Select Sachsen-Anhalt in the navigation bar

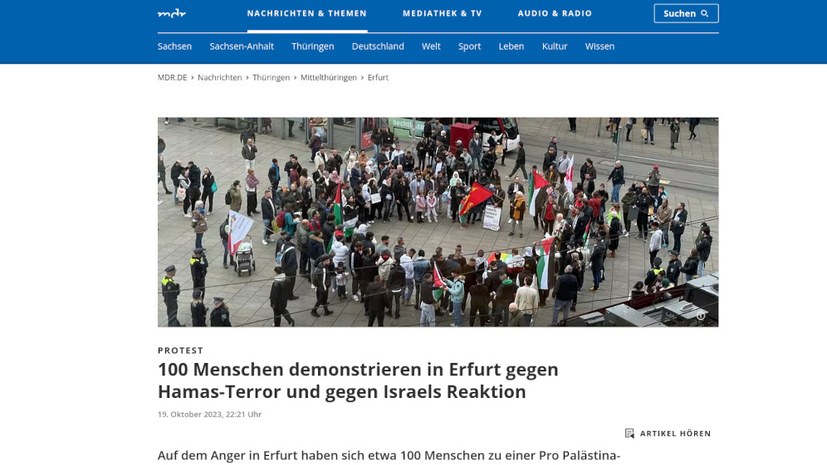[x=242, y=46]
